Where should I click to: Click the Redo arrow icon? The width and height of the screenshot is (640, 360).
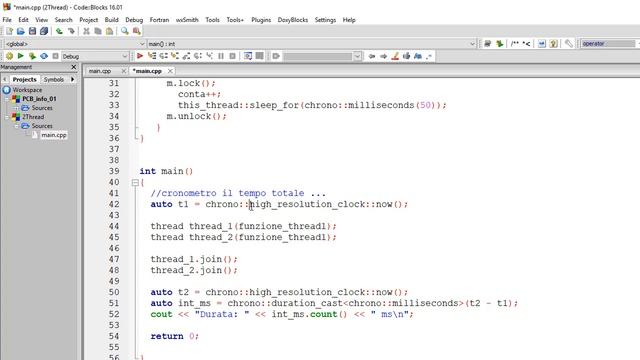[71, 31]
